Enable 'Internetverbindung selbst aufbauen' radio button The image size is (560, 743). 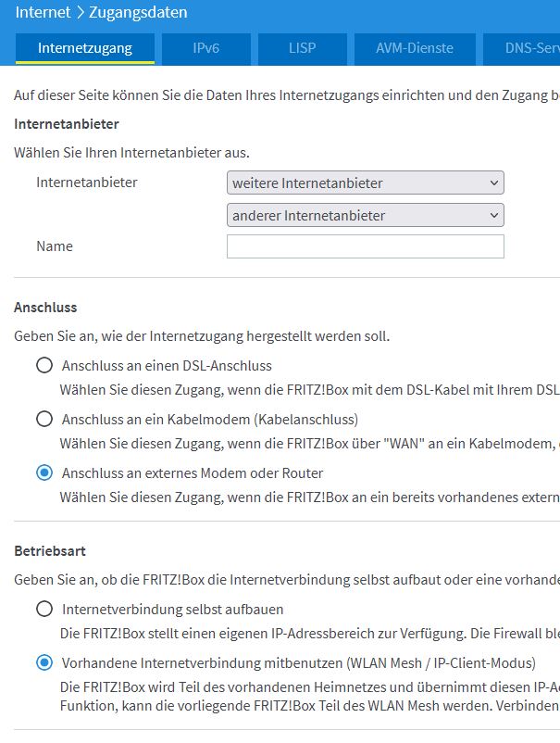(x=44, y=609)
